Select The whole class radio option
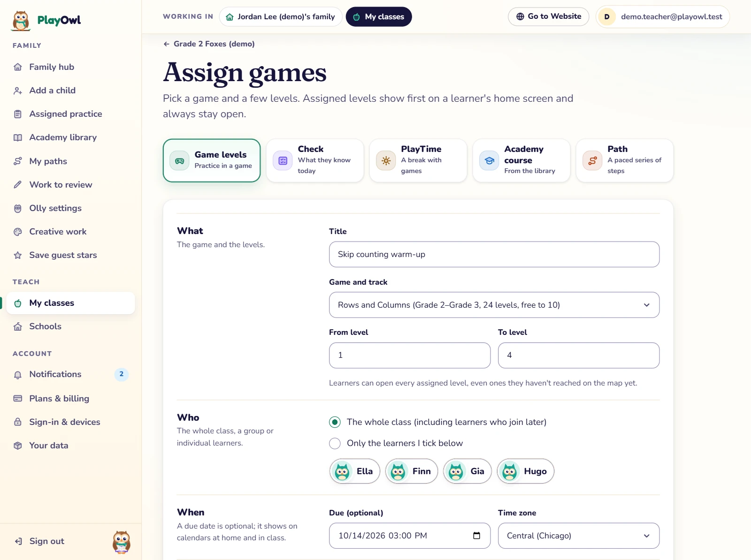The width and height of the screenshot is (751, 560). click(335, 422)
